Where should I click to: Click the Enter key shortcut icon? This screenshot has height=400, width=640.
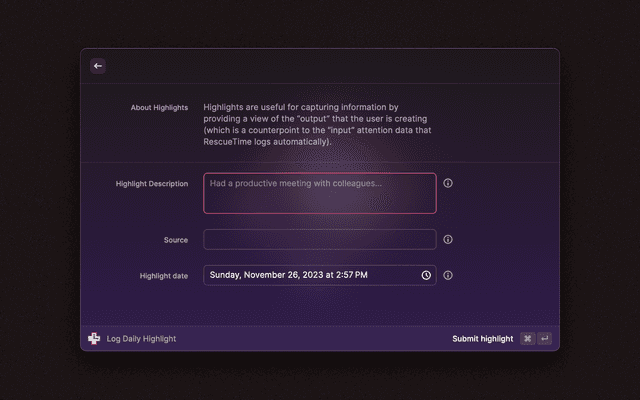[x=544, y=339]
